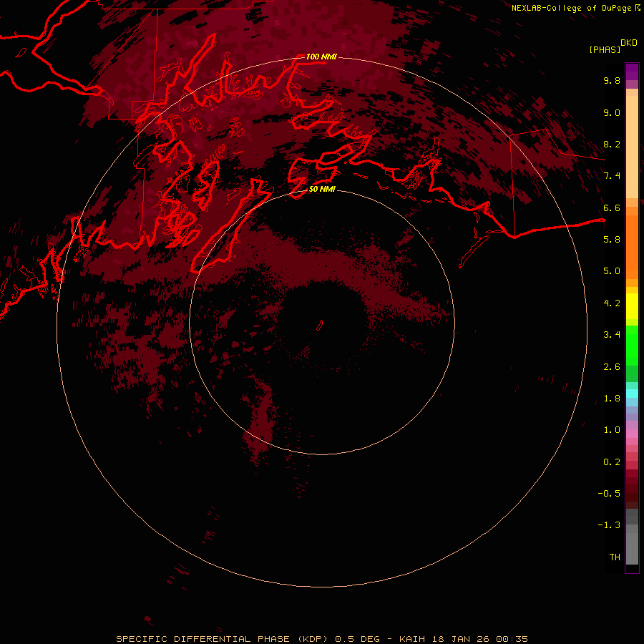Pick the yellow color band near 4.2
This screenshot has width=644, height=644.
(632, 306)
